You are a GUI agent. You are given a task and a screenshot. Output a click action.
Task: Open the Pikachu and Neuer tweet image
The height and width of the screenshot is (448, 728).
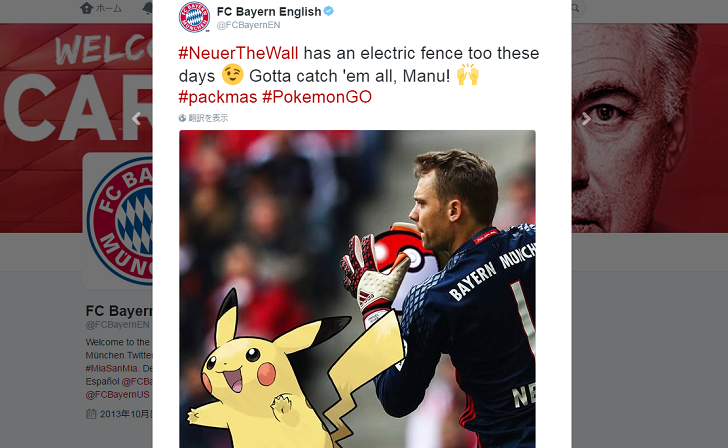pos(357,289)
